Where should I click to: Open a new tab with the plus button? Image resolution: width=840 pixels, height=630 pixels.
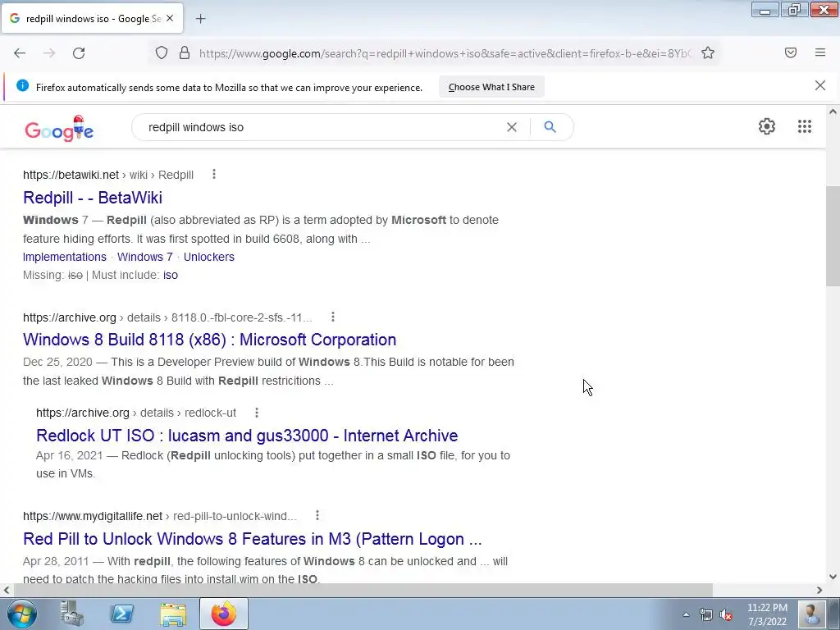(x=200, y=19)
